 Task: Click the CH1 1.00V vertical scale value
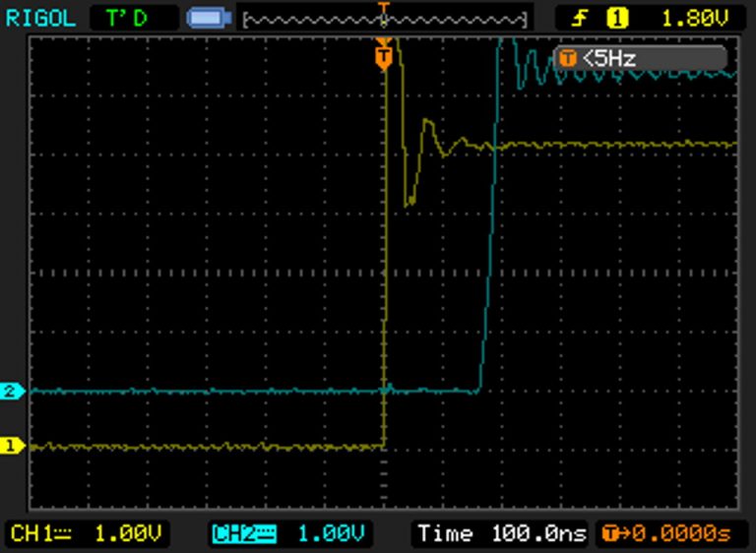point(128,533)
